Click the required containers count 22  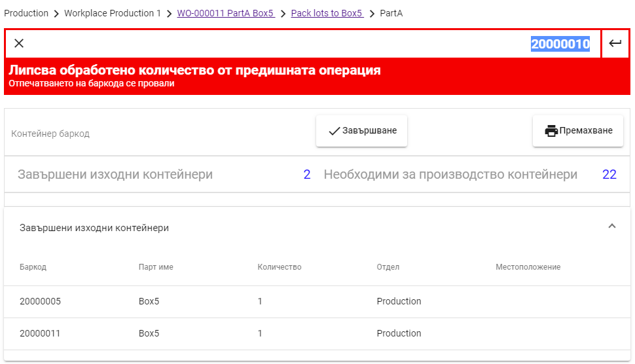(x=609, y=175)
